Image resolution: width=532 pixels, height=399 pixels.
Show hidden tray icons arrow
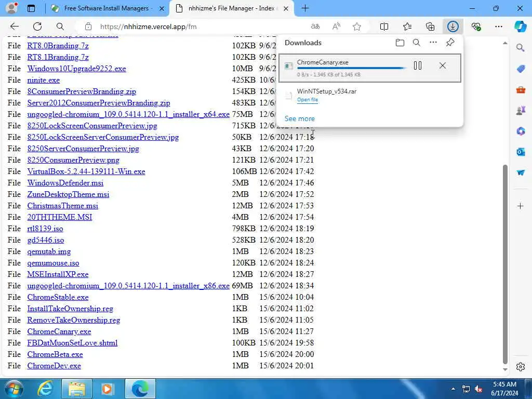[x=453, y=389]
